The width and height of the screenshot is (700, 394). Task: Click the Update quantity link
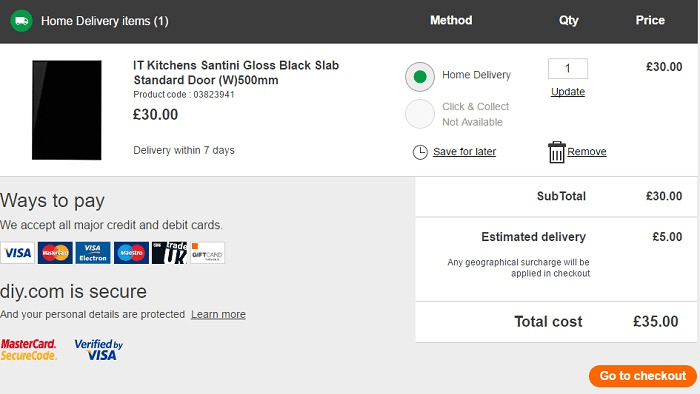567,91
